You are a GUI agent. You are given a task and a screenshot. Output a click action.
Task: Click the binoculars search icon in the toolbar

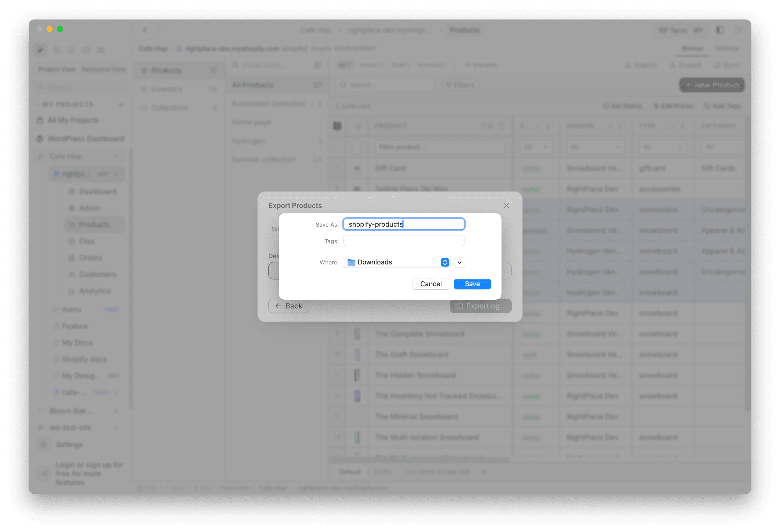click(100, 49)
